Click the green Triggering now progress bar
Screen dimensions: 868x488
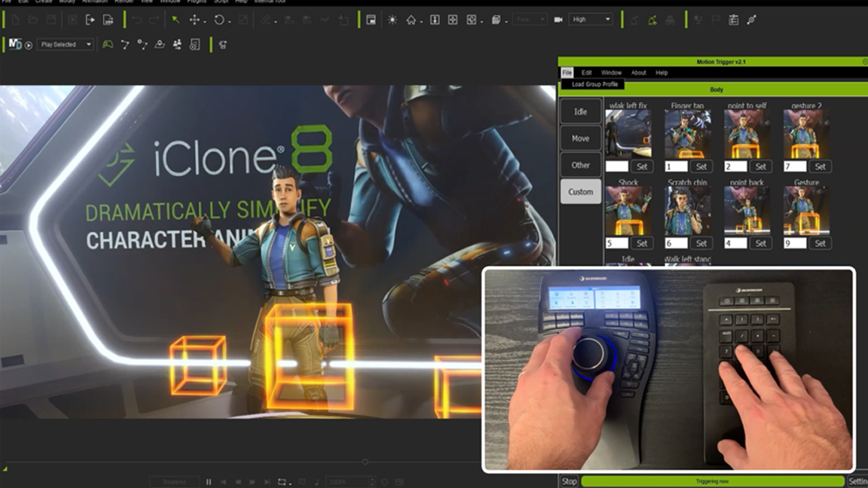(713, 481)
